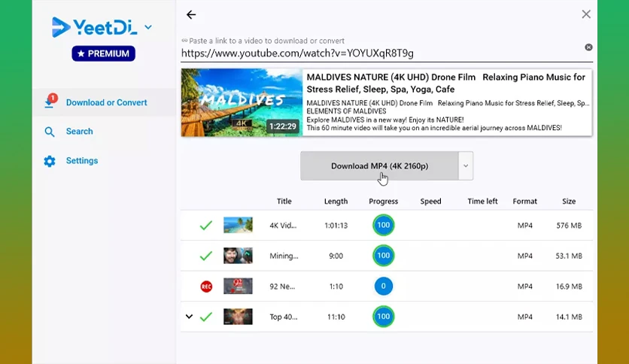
Task: Click the Search magnifier icon
Action: 50,132
